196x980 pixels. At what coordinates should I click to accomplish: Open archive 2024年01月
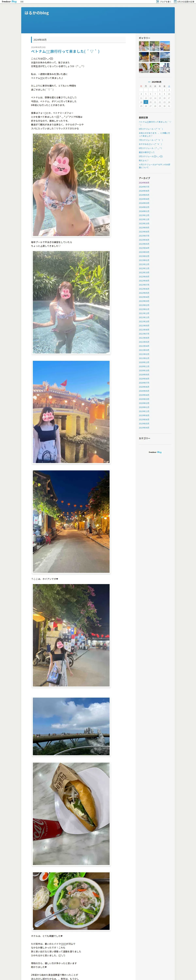click(144, 212)
